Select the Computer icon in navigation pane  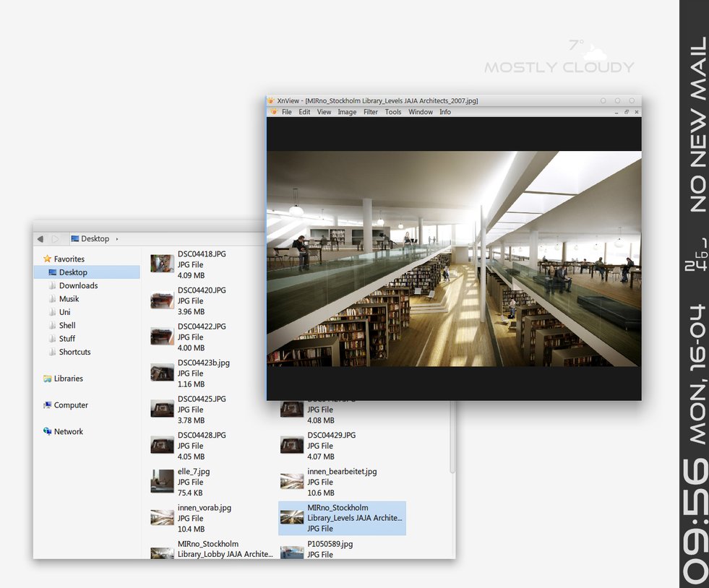click(x=47, y=405)
